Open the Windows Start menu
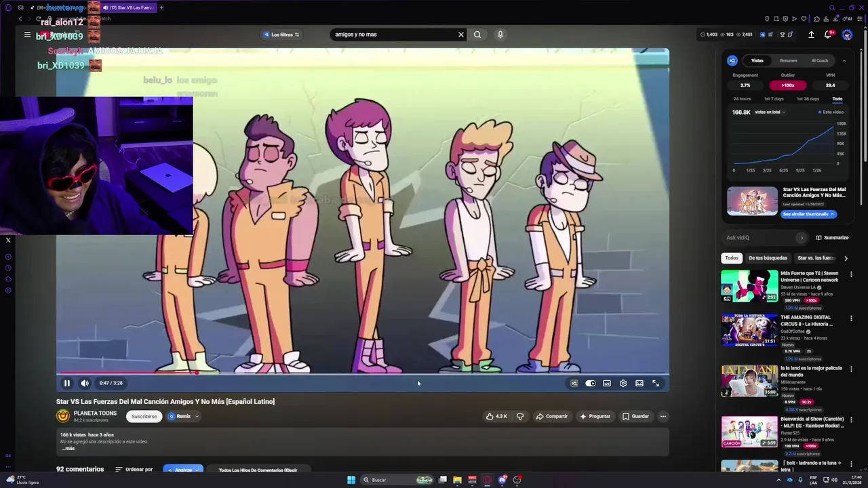This screenshot has width=868, height=488. pos(351,480)
